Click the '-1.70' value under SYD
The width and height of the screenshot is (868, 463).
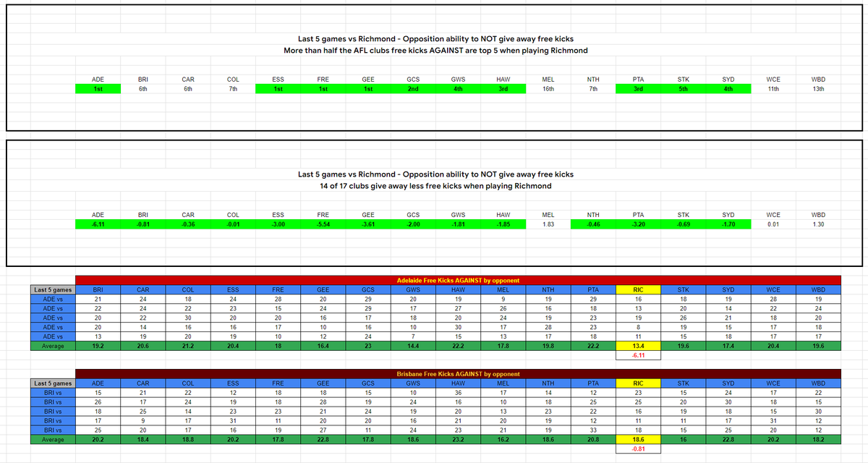click(x=728, y=224)
